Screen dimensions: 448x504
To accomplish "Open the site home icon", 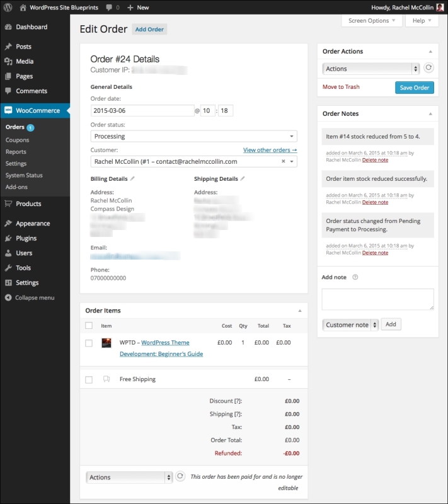I will (x=23, y=8).
